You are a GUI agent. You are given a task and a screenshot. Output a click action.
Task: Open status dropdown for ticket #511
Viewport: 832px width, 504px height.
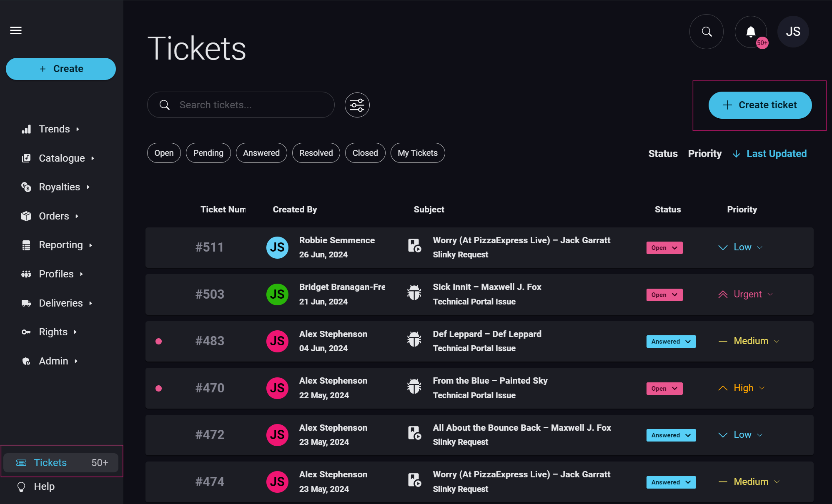point(664,248)
